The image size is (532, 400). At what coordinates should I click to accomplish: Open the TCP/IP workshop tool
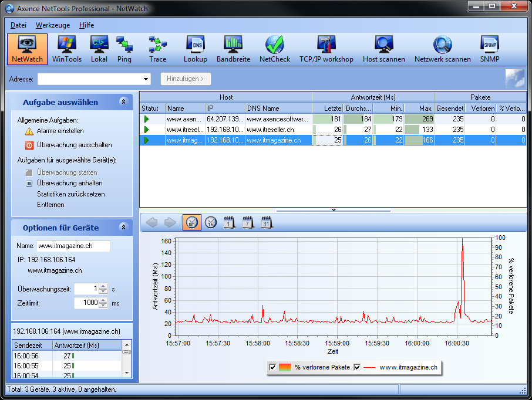click(x=326, y=49)
